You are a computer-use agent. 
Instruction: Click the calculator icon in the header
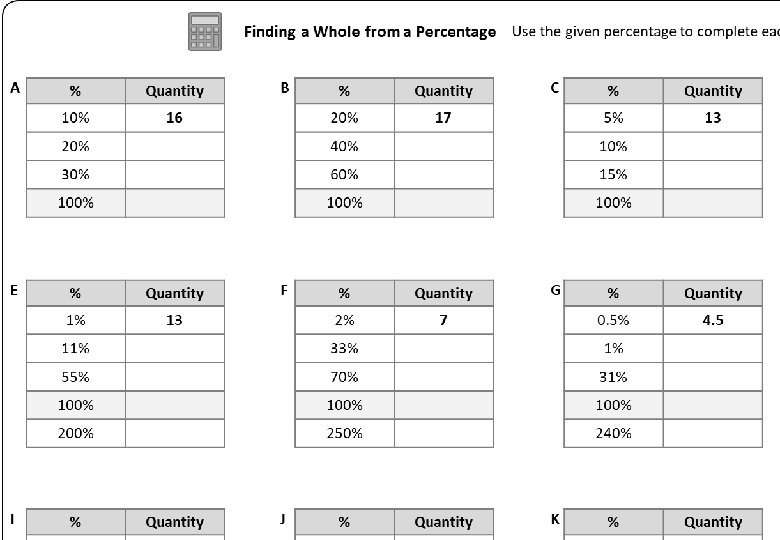[x=205, y=31]
